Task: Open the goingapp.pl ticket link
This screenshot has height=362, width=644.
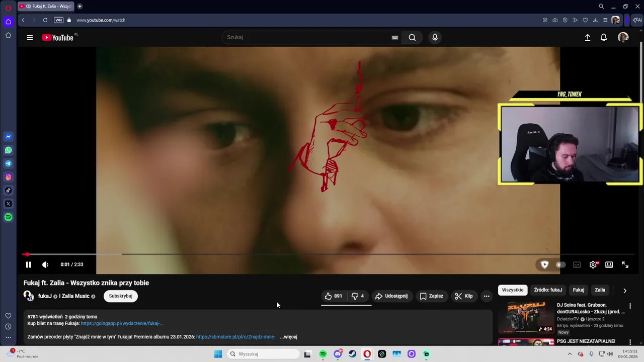Action: coord(122,323)
